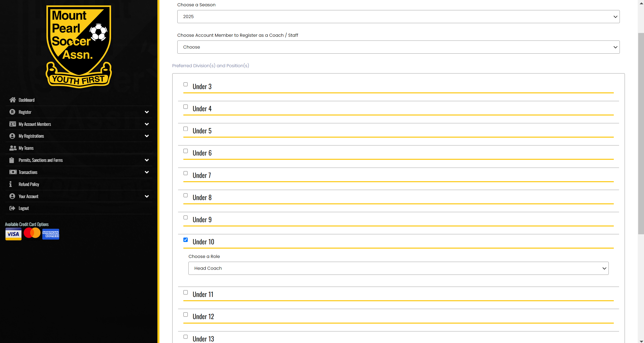This screenshot has width=644, height=343.
Task: Check the Under 3 checkbox
Action: (186, 84)
